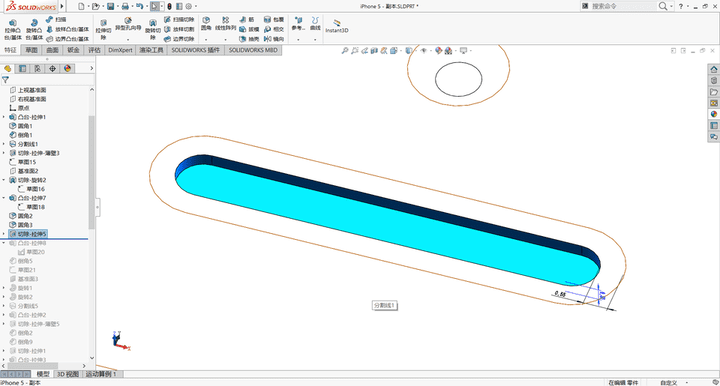Click the Rebuild traffic light icon
720x386 pixels.
coord(169,6)
